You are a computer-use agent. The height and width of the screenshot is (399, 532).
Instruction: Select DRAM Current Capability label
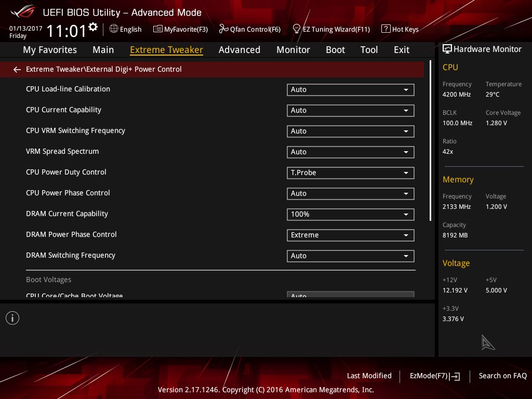click(x=67, y=214)
